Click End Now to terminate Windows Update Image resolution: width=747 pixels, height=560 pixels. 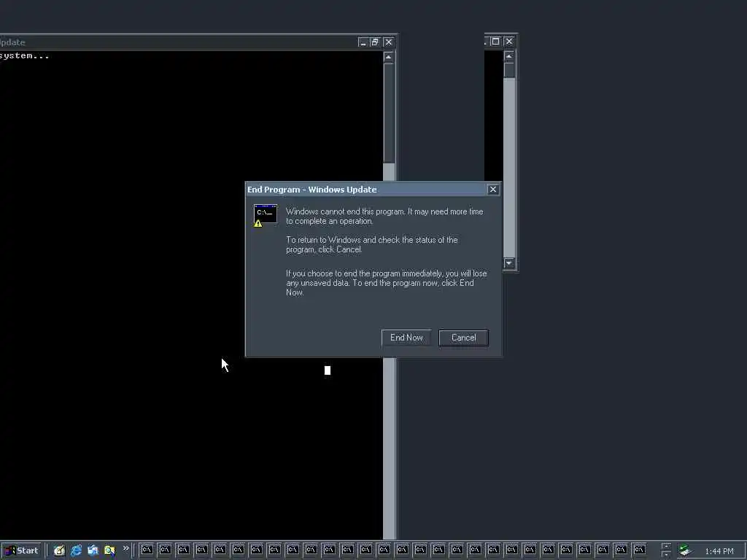click(x=406, y=338)
